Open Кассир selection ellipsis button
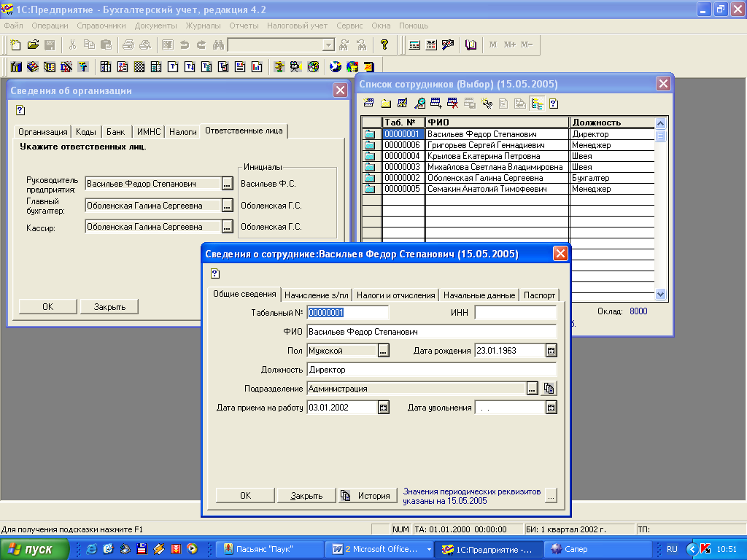 click(228, 227)
